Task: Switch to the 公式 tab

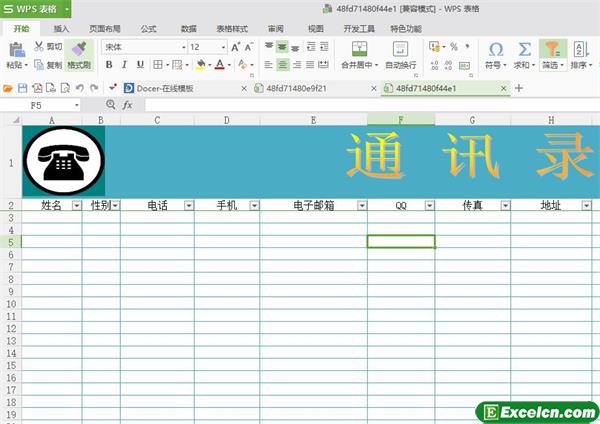Action: tap(148, 29)
